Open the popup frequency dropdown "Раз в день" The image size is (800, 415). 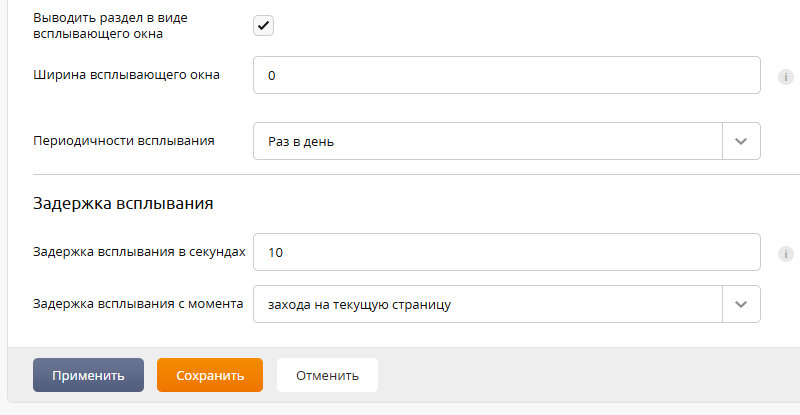coord(507,141)
